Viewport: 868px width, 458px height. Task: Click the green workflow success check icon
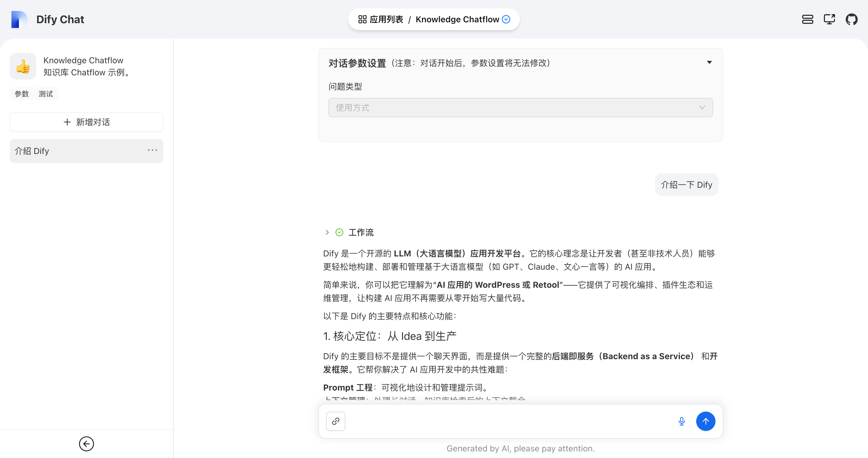pyautogui.click(x=339, y=232)
